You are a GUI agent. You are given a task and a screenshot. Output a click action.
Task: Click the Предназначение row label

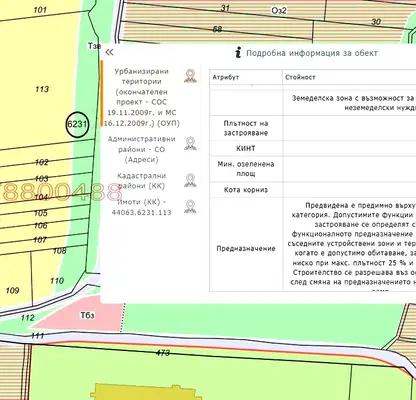246,248
